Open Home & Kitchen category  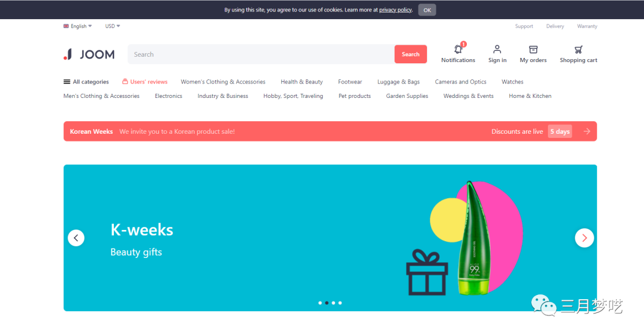[530, 96]
